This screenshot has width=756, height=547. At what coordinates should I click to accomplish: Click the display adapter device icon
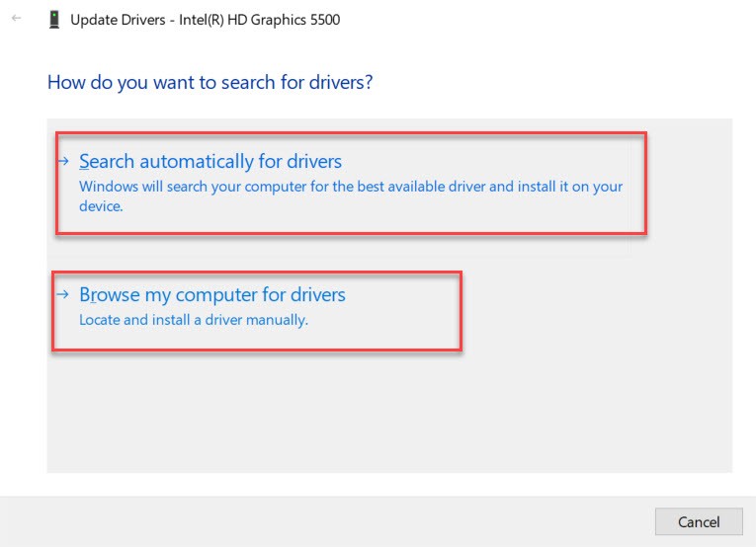click(54, 20)
